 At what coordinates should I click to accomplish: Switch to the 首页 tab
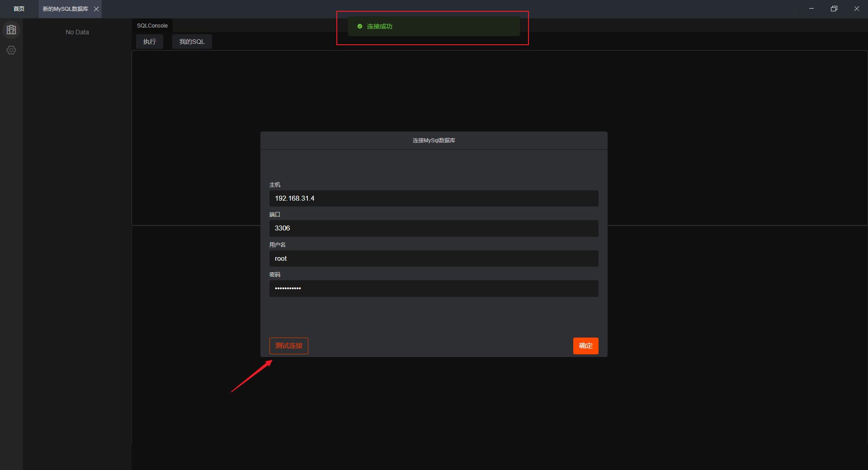19,9
